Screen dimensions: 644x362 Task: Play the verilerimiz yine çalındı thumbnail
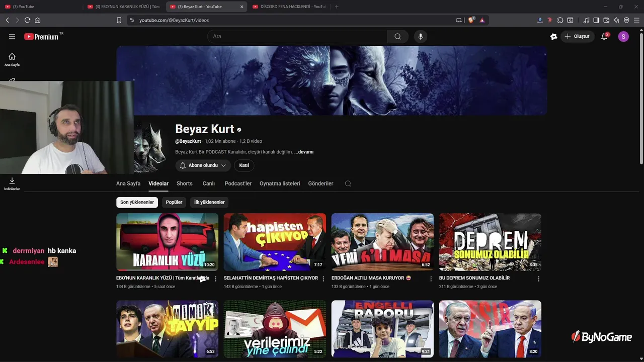point(275,329)
